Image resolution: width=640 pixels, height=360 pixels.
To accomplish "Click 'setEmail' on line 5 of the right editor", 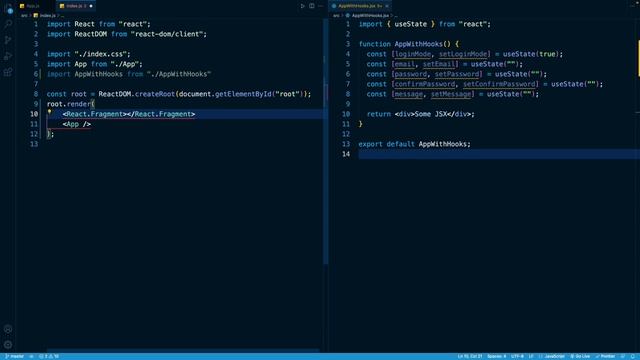I will click(439, 64).
